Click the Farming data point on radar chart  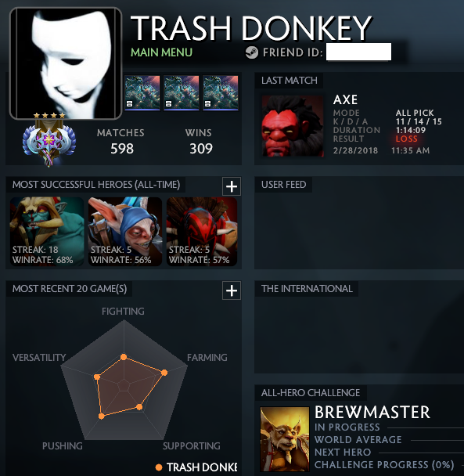coord(164,373)
